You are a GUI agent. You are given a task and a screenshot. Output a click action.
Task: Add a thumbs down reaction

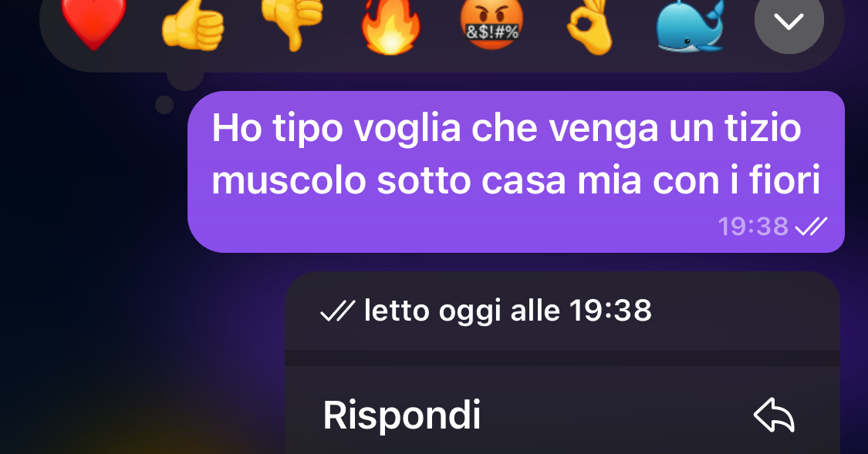pyautogui.click(x=292, y=23)
